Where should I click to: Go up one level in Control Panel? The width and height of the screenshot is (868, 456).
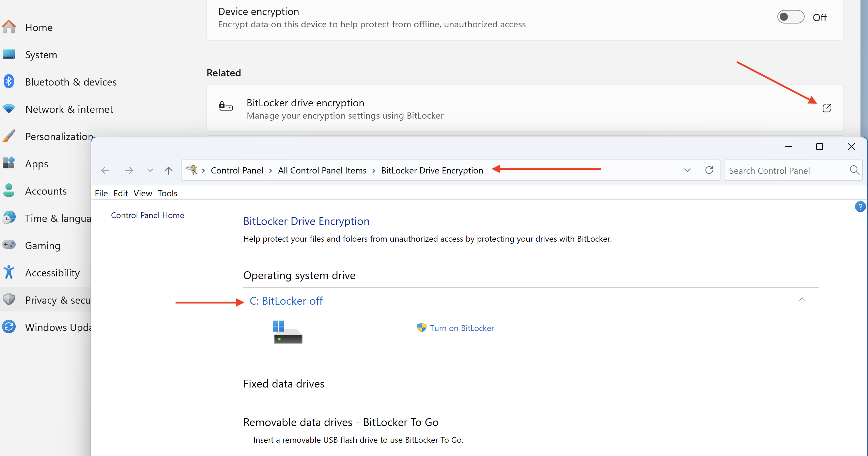pyautogui.click(x=169, y=170)
